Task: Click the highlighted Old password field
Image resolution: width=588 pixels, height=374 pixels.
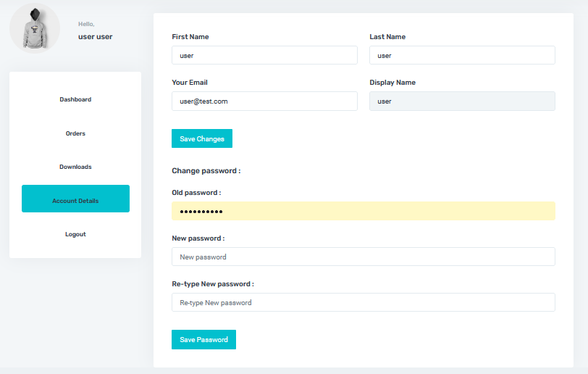Action: coord(363,211)
